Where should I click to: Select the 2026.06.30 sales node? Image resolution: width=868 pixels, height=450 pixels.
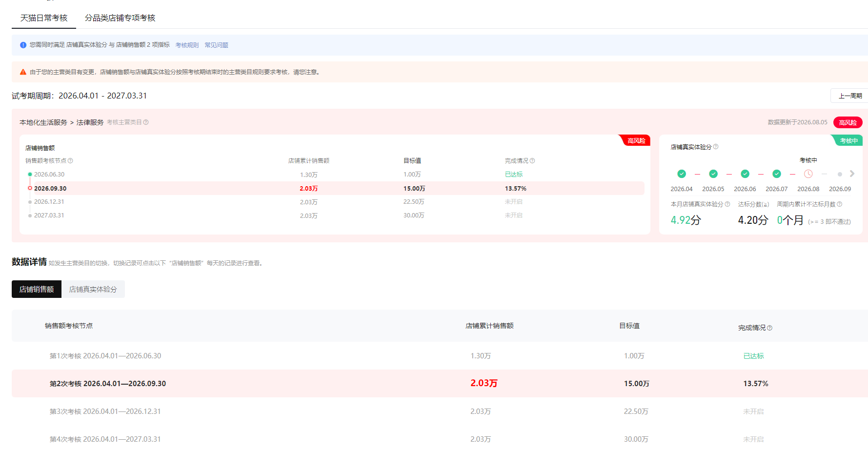[x=49, y=175]
